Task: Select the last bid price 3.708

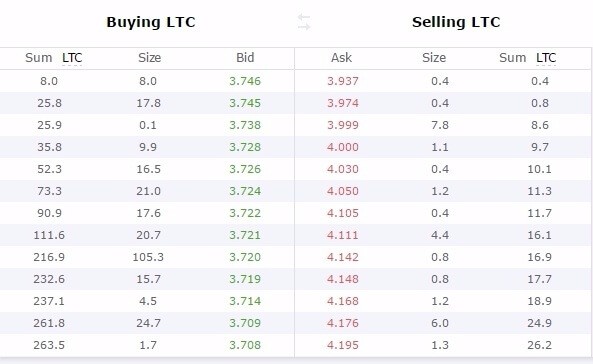Action: click(x=245, y=345)
